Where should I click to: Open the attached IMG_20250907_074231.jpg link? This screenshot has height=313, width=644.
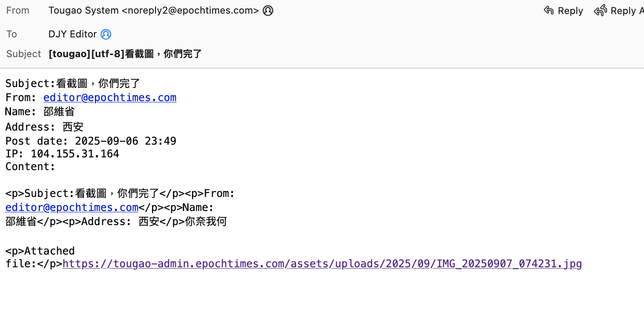[322, 264]
